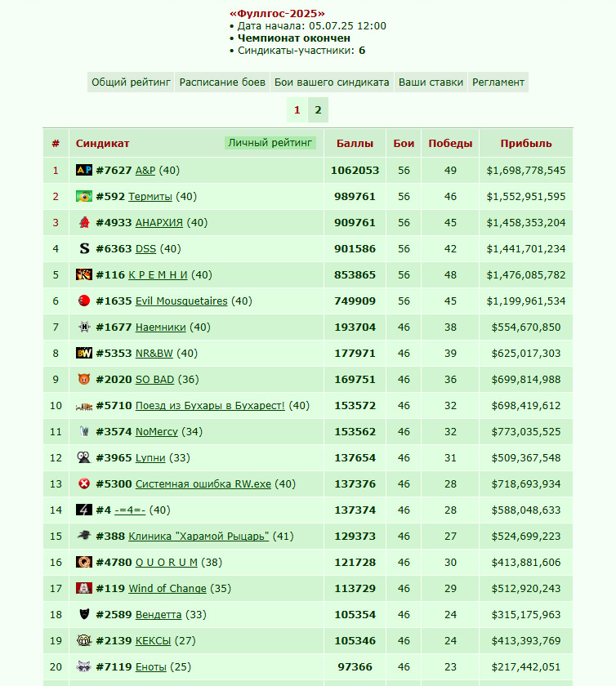Open the DSS syndicate link
Screen dimensions: 616x686
click(145, 249)
